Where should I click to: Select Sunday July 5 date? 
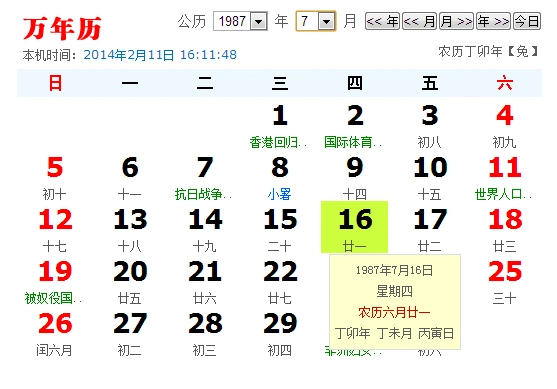click(x=55, y=177)
